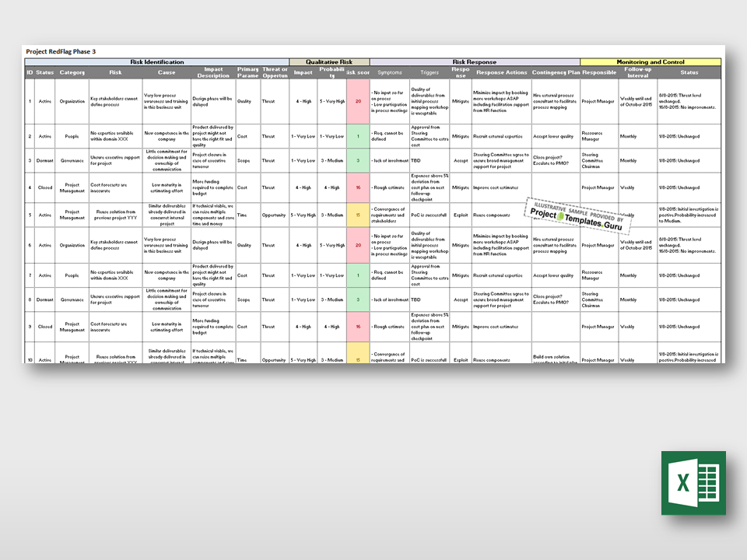Image resolution: width=747 pixels, height=560 pixels.
Task: Select the 'Responsible' column header
Action: click(x=599, y=72)
